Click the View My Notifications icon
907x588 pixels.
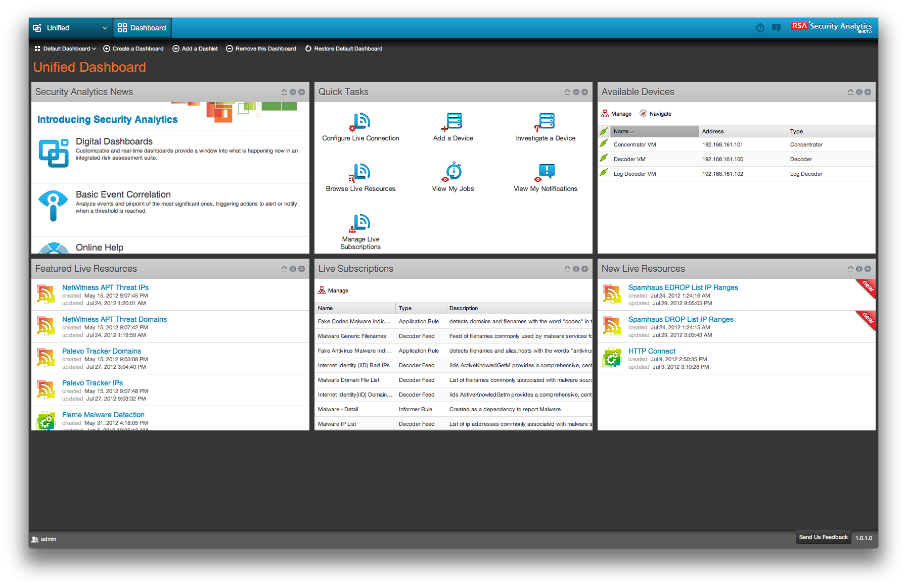click(546, 172)
